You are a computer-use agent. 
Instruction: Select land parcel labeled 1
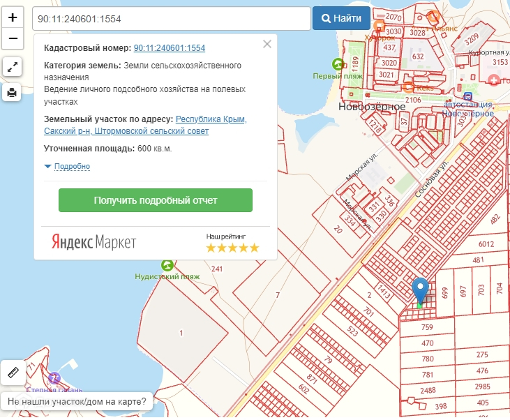tap(181, 333)
